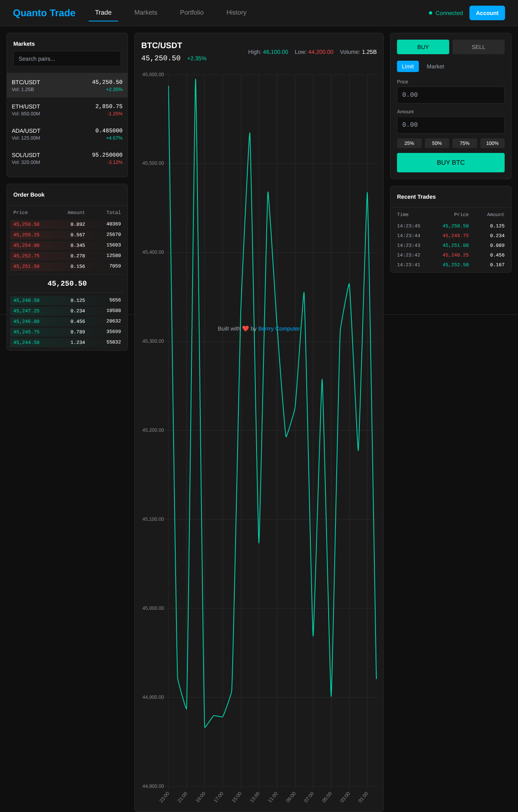
Task: Click the 45,600.00 chart axis label
Action: point(153,74)
